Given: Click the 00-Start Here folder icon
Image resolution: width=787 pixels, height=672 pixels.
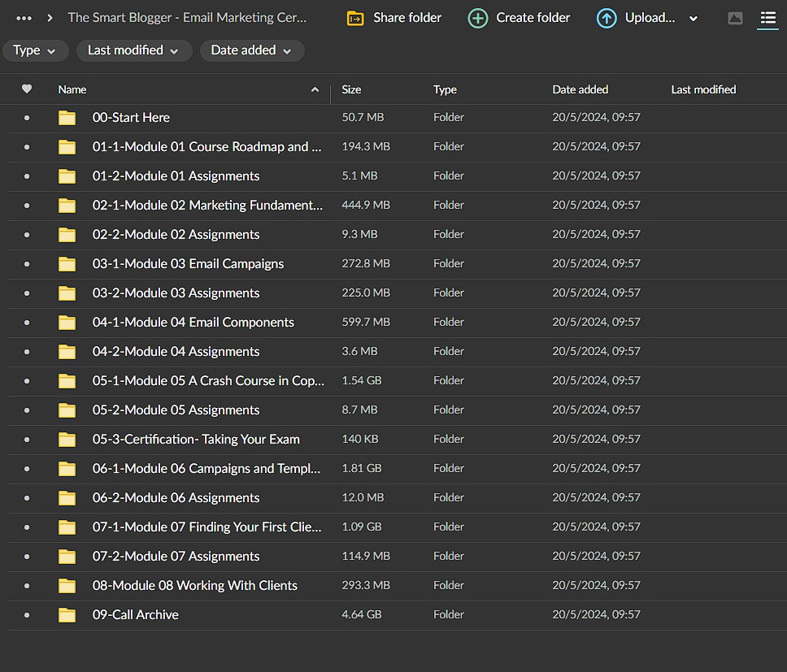Looking at the screenshot, I should click(67, 117).
